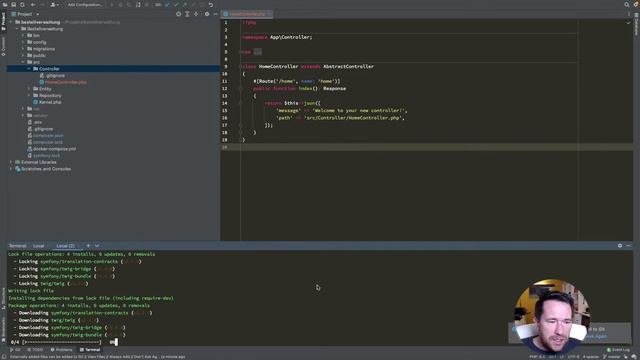
Task: Click the Reload from disk icon
Action: click(x=22, y=4)
